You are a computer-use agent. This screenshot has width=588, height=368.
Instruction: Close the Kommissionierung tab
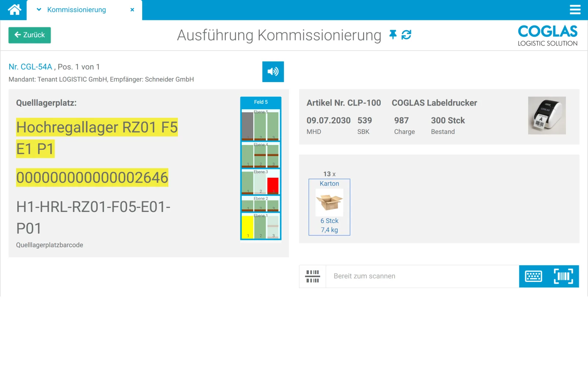point(132,10)
